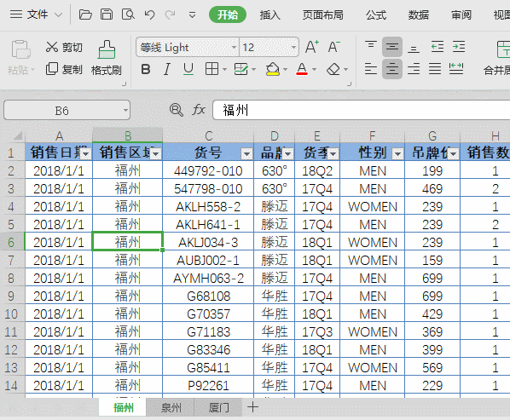The image size is (510, 420).
Task: Toggle Bold formatting
Action: pos(146,69)
